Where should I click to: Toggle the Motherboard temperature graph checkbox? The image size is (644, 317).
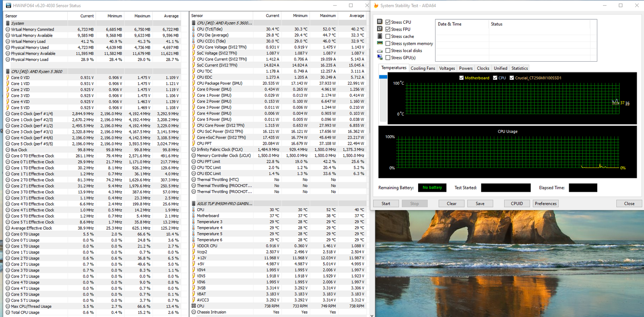pyautogui.click(x=461, y=78)
